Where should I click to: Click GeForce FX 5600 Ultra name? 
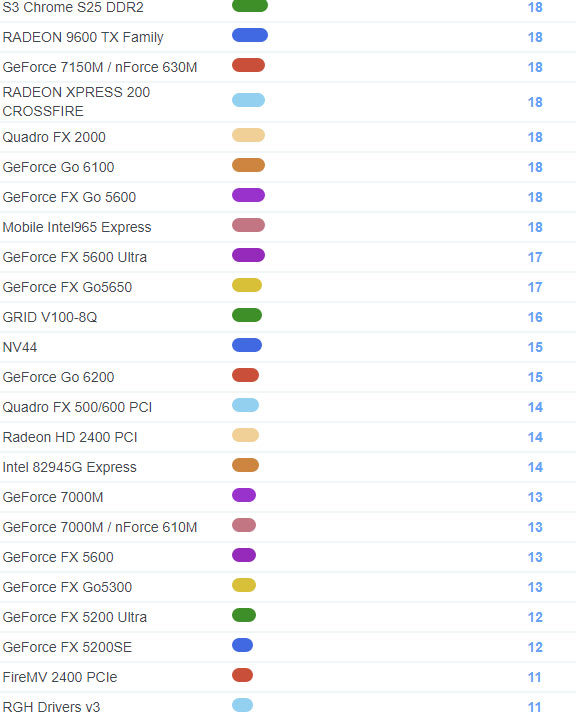(x=75, y=257)
